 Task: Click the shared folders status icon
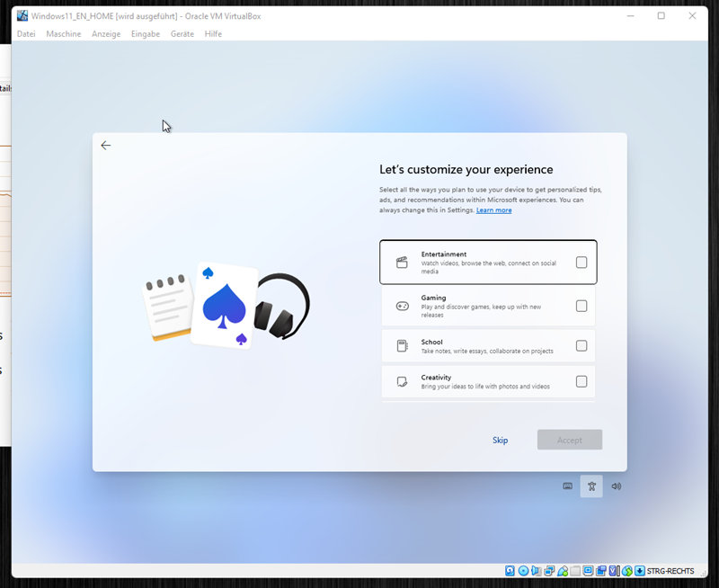575,571
